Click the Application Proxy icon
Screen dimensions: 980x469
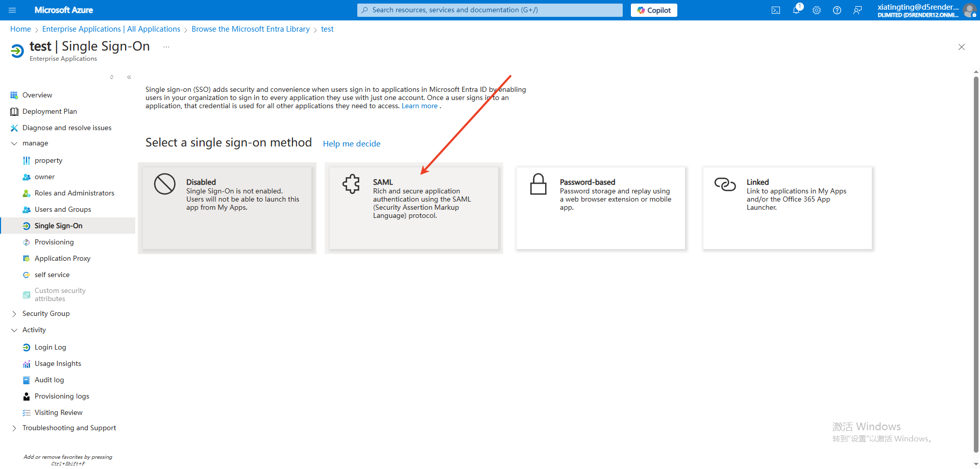point(27,258)
